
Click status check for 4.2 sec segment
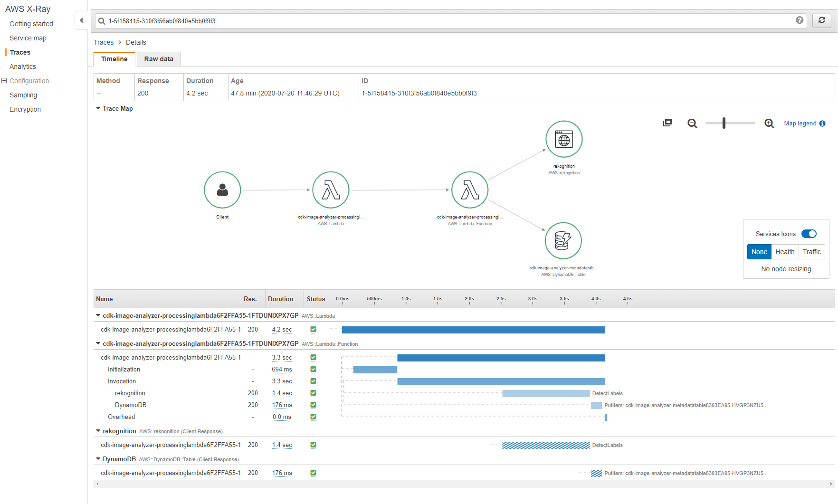[313, 329]
